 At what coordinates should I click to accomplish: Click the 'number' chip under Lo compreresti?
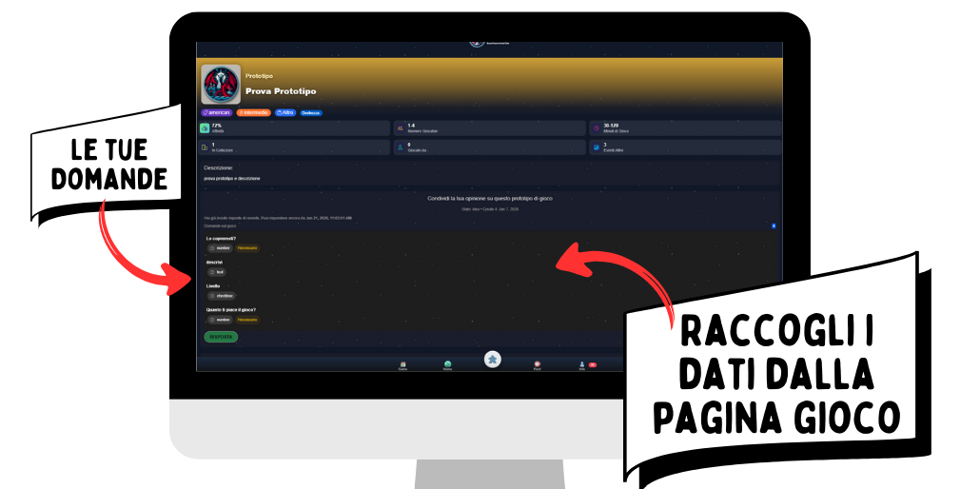pos(220,247)
